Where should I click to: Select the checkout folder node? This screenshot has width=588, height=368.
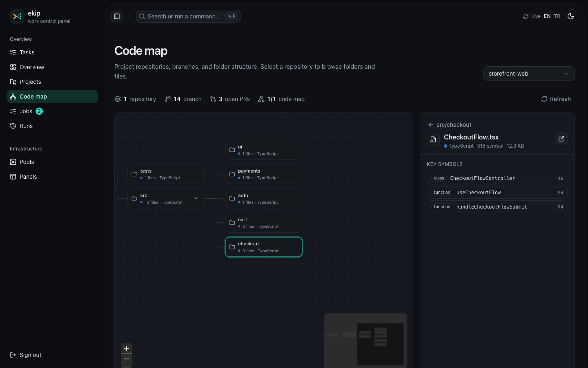264,247
